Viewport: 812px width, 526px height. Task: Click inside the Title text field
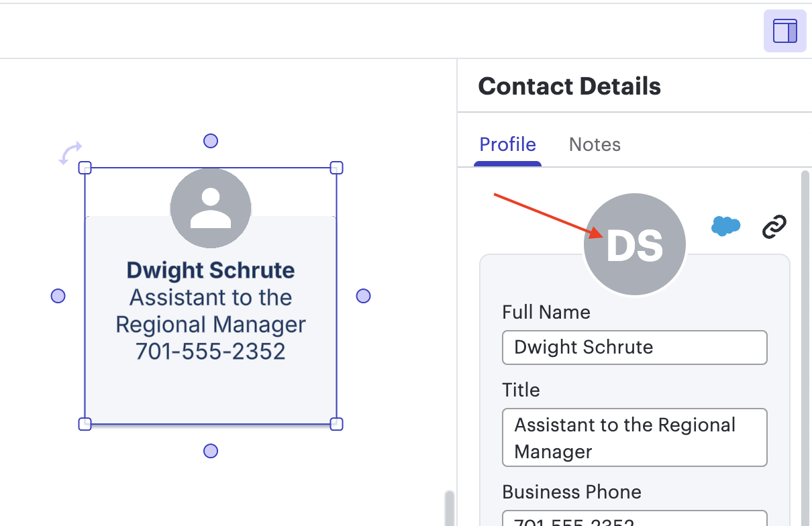[x=634, y=437]
